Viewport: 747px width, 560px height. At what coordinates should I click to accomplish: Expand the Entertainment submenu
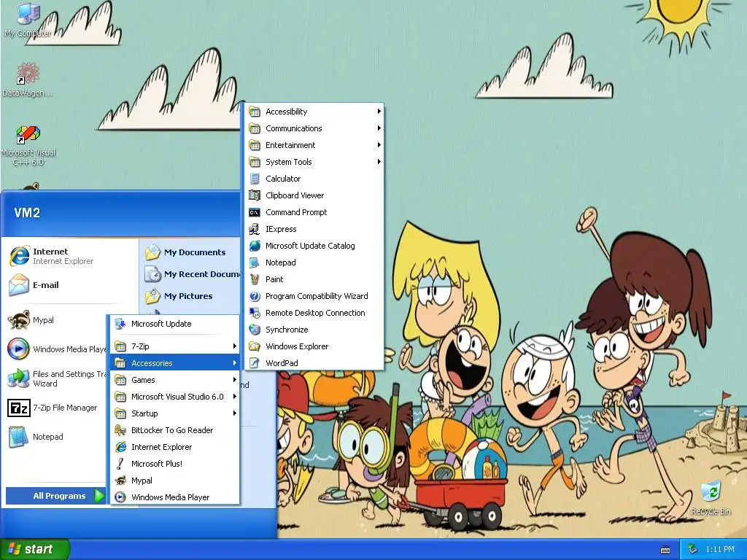pyautogui.click(x=315, y=145)
